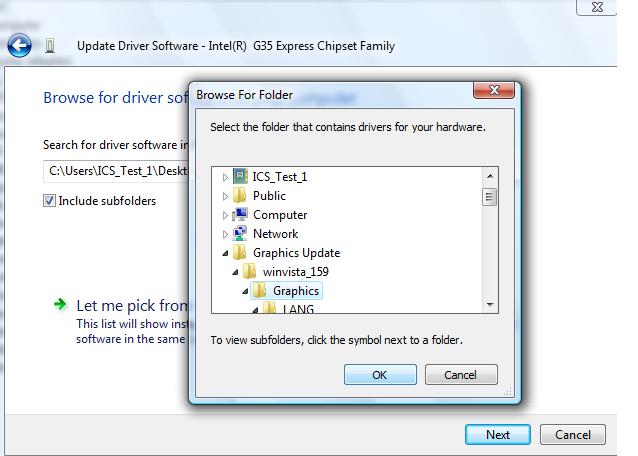Image resolution: width=638 pixels, height=456 pixels.
Task: Select the Computer tree label
Action: pyautogui.click(x=280, y=215)
